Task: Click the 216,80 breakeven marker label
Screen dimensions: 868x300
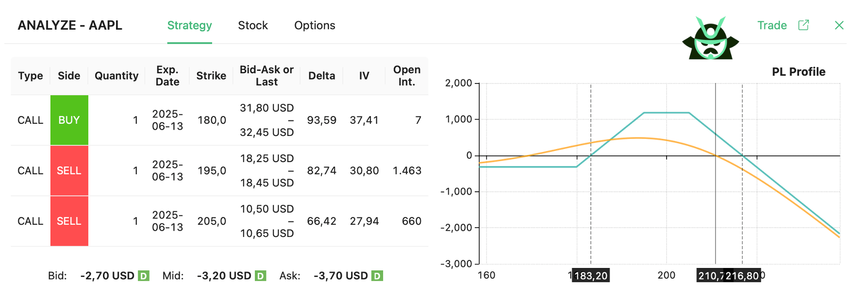Action: click(742, 276)
